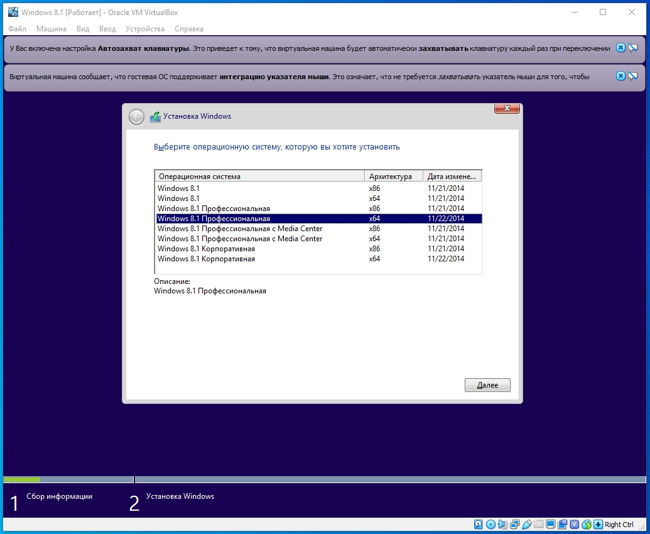Open the Ввод menu
Screen dimensions: 650x534
point(107,29)
